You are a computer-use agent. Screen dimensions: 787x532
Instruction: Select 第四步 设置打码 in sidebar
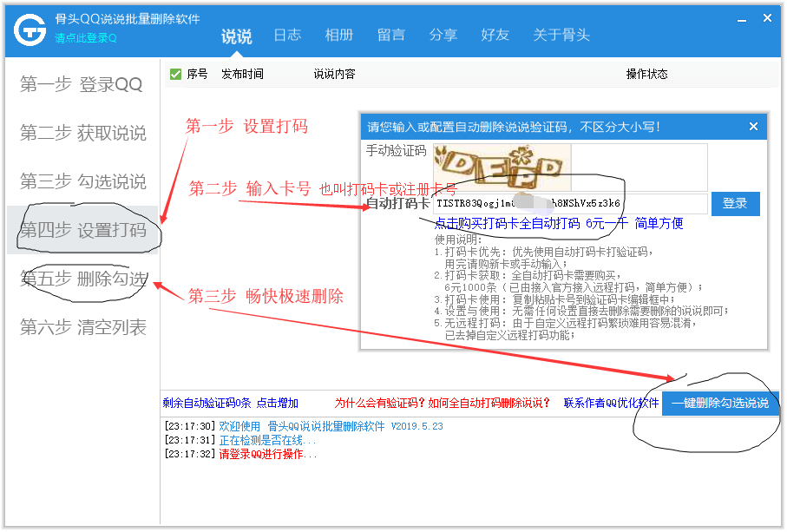tap(82, 230)
